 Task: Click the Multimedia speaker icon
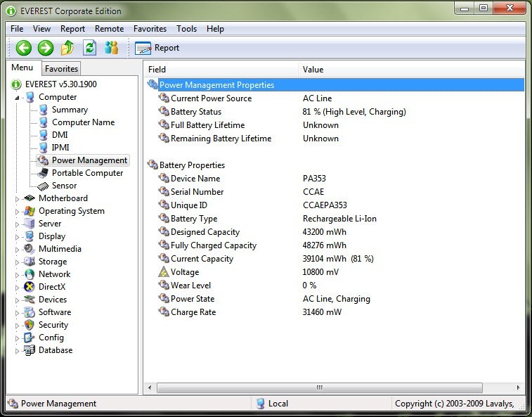click(30, 249)
